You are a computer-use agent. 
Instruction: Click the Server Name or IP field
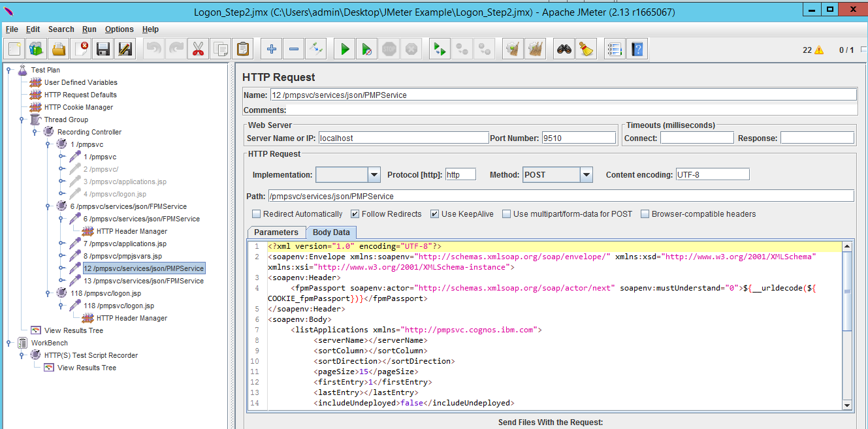403,138
